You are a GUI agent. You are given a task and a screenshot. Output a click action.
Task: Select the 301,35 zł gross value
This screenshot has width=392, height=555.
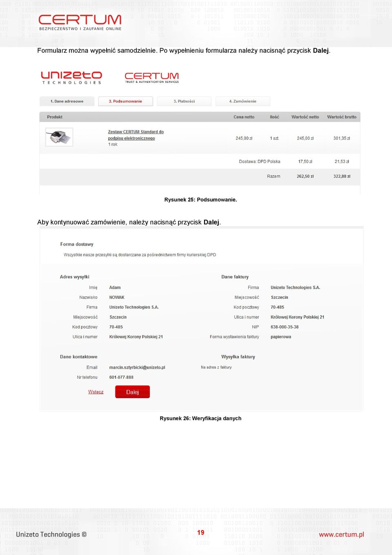pos(341,139)
